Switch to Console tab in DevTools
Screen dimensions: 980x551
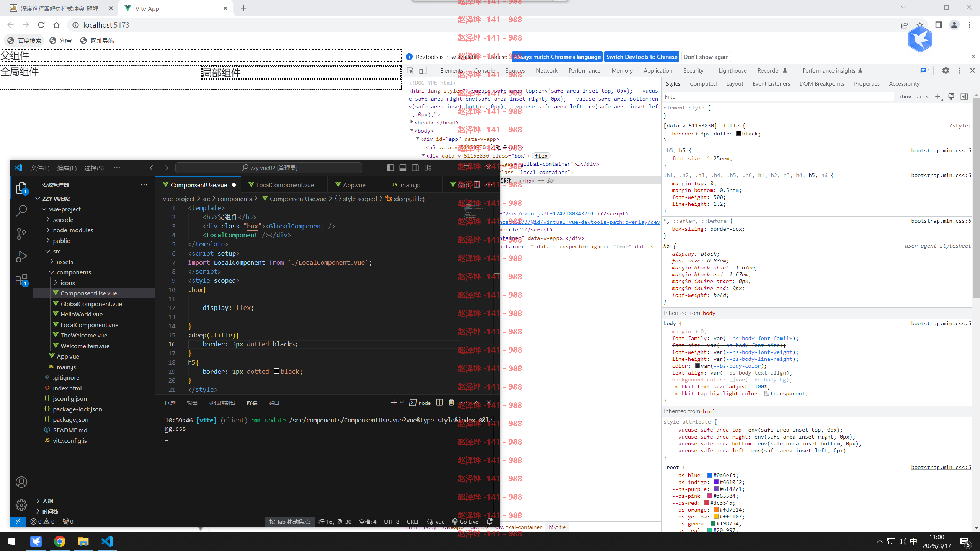click(484, 71)
